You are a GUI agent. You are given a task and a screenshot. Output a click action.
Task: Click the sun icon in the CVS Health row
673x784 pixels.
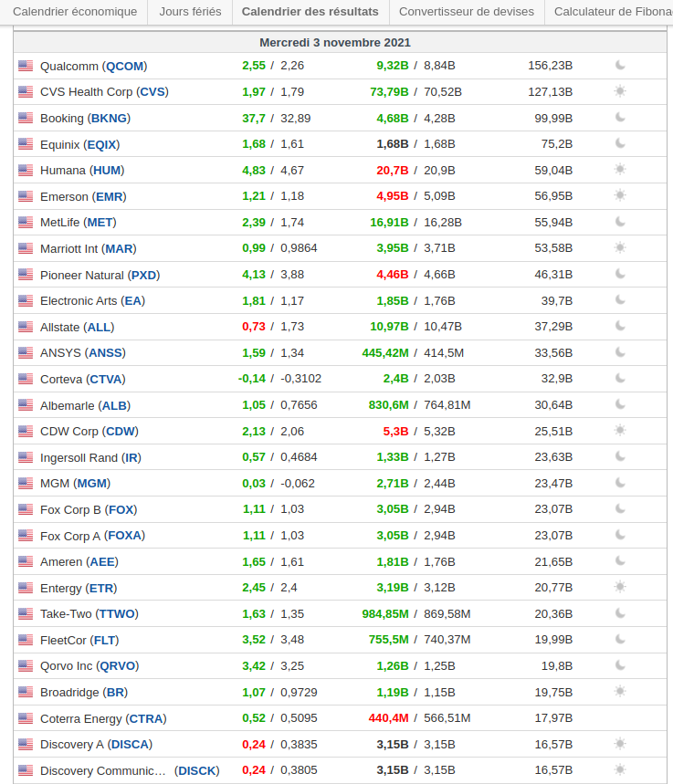(620, 91)
